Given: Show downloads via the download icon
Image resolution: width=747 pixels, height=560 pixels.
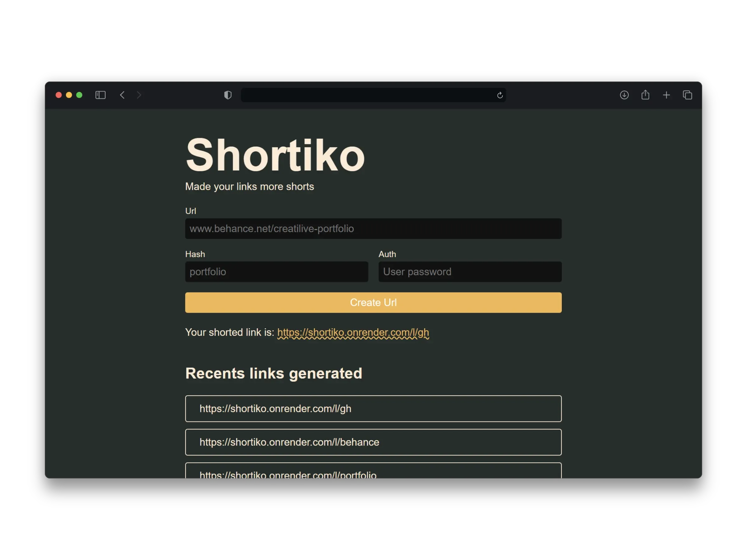Looking at the screenshot, I should click(x=624, y=95).
